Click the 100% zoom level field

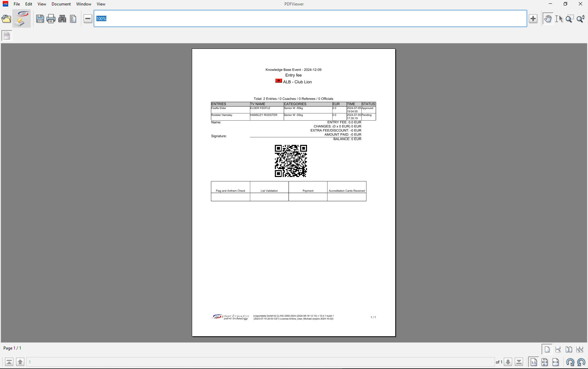(310, 18)
